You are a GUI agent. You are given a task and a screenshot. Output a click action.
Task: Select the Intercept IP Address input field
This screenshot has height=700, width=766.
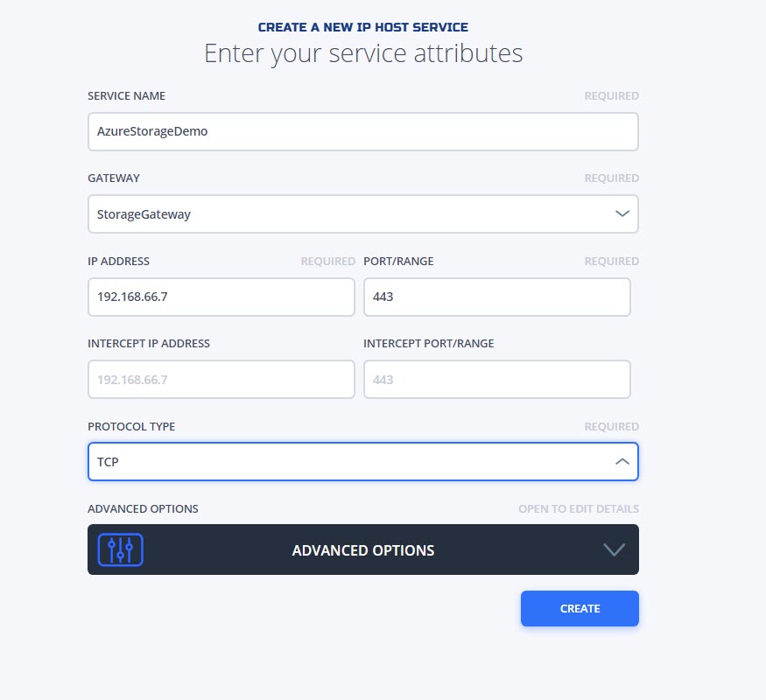(x=221, y=379)
